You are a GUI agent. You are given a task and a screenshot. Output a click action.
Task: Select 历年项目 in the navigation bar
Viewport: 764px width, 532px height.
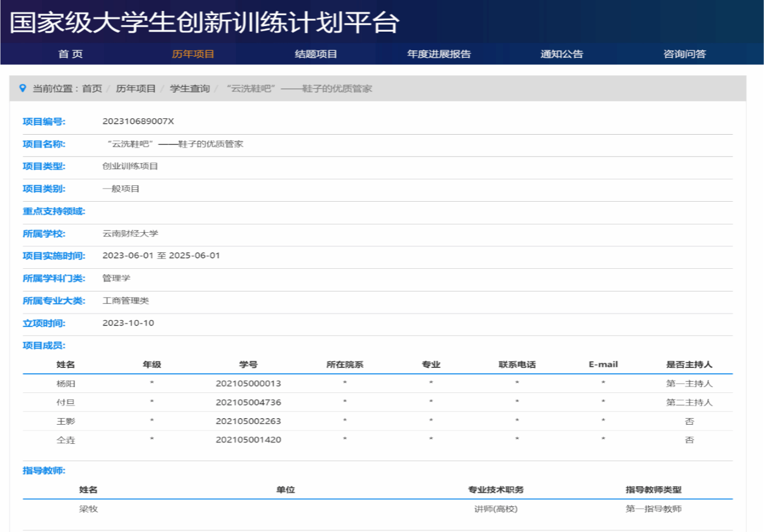point(193,54)
